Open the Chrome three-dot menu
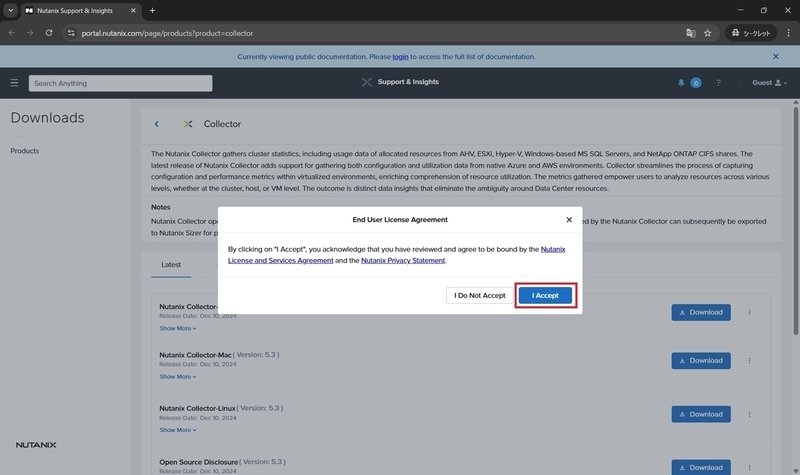Screen dimensions: 800x475 [788, 33]
